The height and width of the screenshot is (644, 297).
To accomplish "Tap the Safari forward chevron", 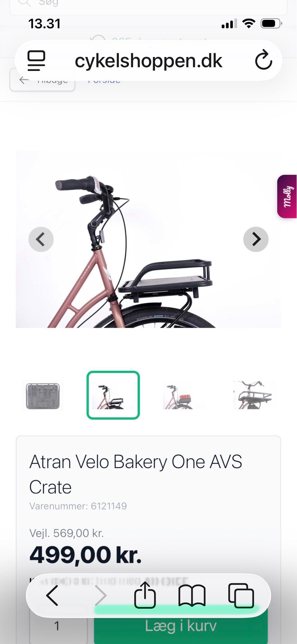I will coord(101,595).
